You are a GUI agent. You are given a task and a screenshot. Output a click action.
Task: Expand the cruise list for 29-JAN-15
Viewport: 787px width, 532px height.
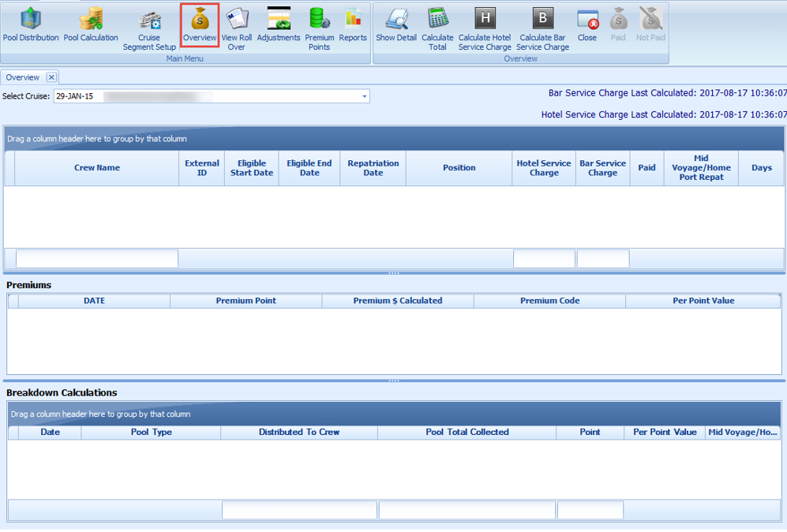[x=364, y=95]
